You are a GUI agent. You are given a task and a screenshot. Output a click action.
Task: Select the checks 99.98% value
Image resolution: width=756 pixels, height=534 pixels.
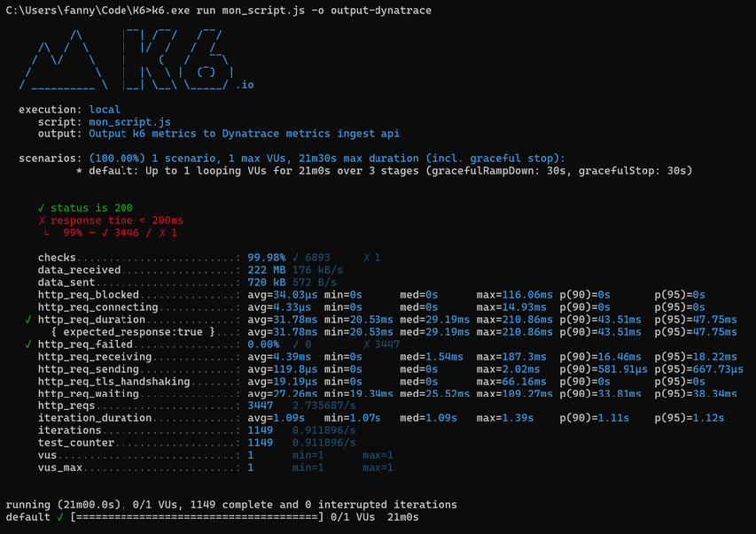point(269,258)
